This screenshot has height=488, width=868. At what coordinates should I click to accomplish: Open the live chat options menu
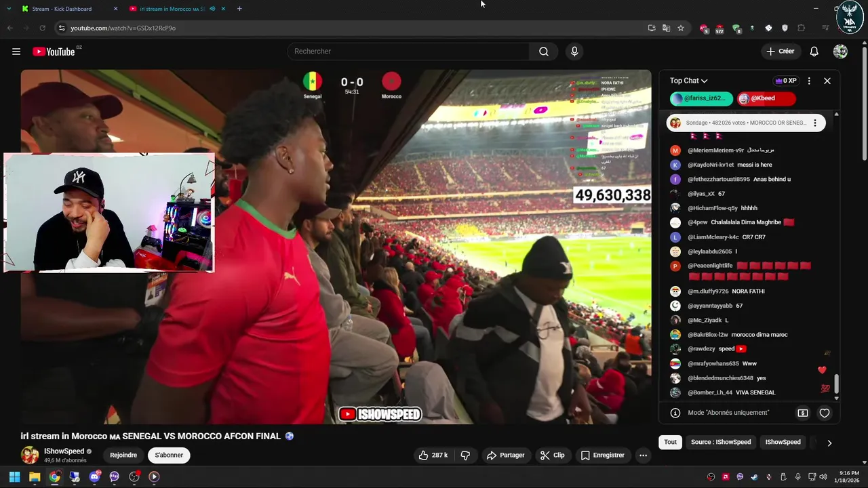coord(809,81)
